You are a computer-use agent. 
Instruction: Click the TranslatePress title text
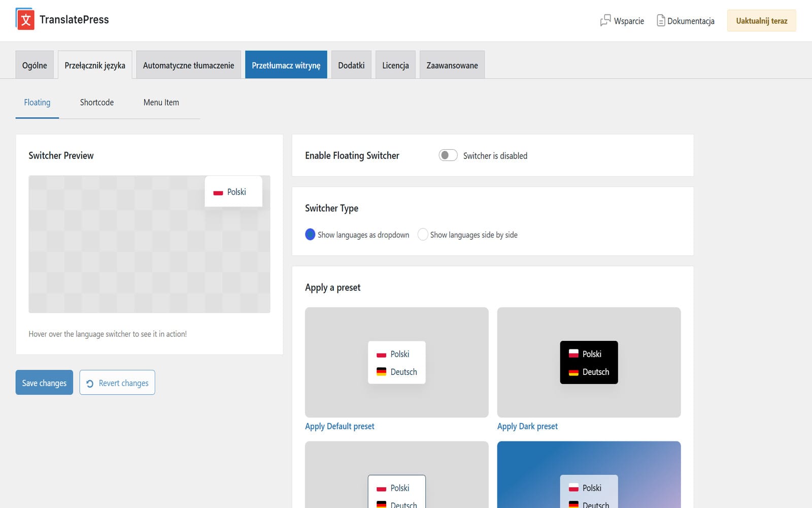(x=74, y=19)
